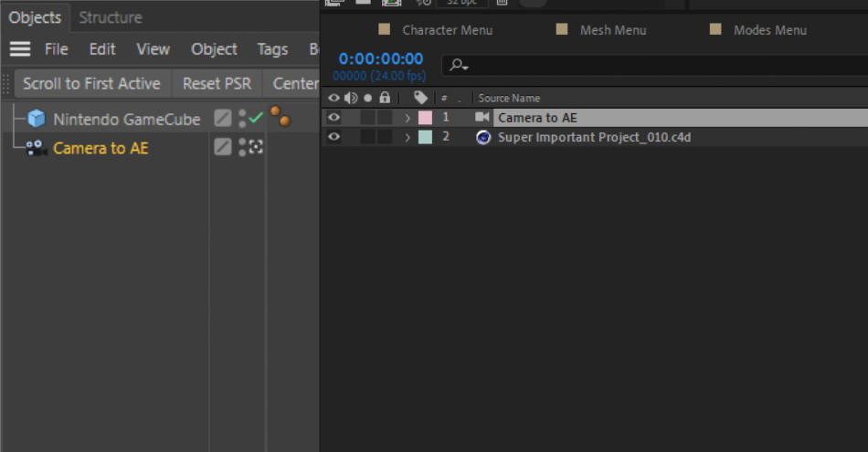Screen dimensions: 868x452
Task: Hide the Camera to AE layer
Action: click(x=333, y=117)
